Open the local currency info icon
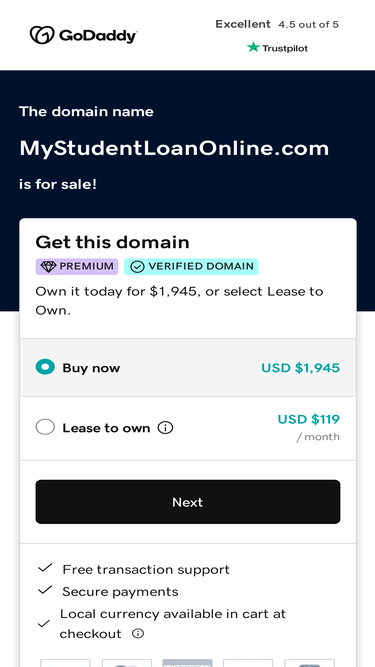The height and width of the screenshot is (667, 375). tap(137, 634)
